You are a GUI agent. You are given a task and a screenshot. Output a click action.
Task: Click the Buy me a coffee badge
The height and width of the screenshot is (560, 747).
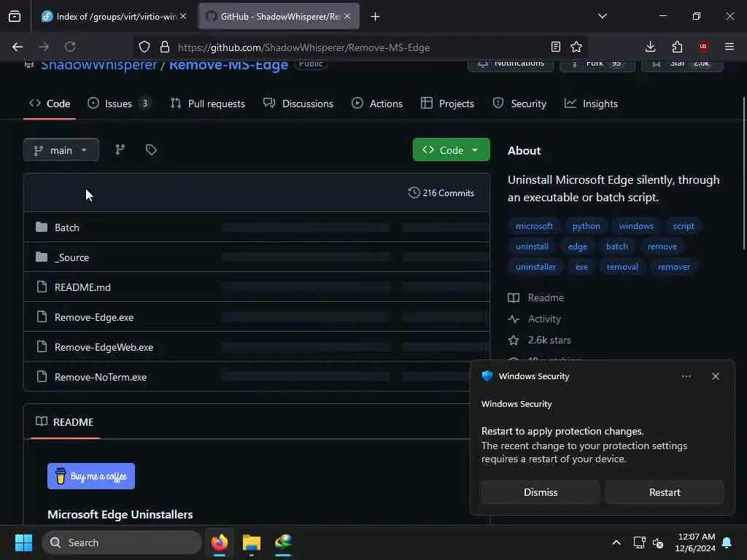point(91,476)
